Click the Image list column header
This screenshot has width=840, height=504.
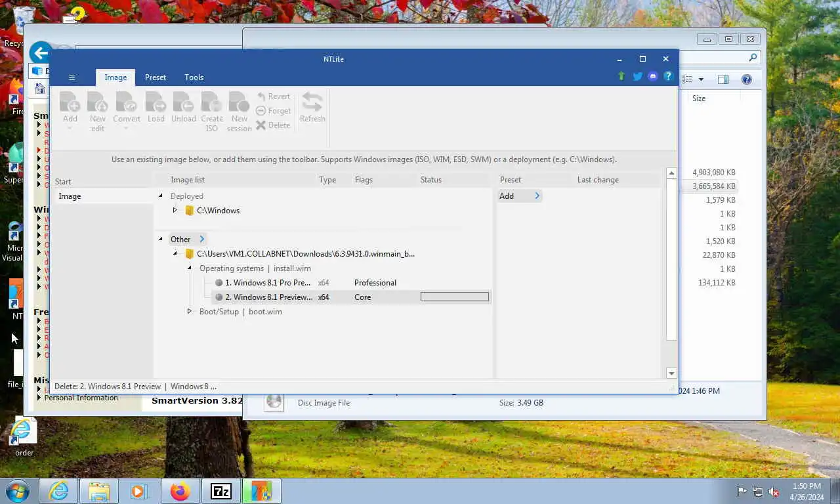tap(188, 180)
